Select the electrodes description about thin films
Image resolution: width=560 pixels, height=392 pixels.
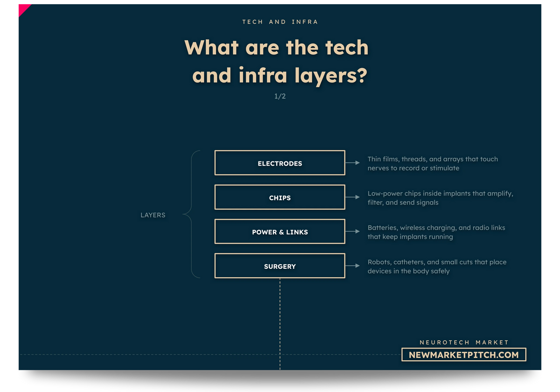tap(433, 163)
